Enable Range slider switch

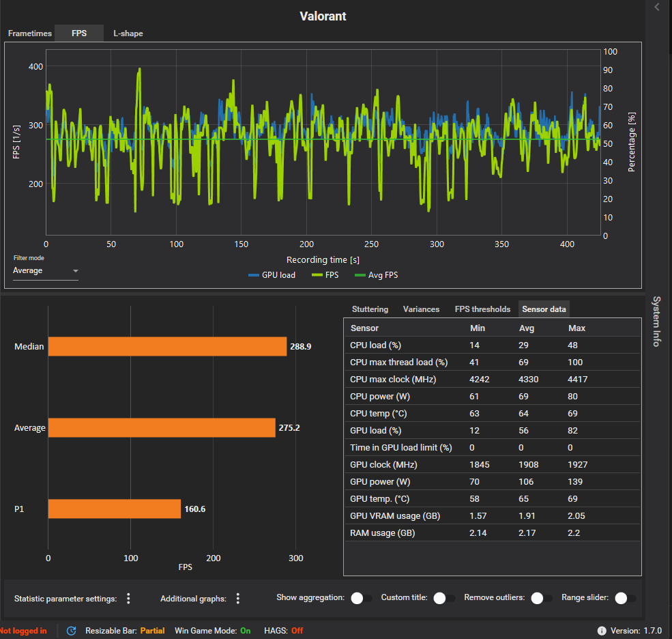626,598
